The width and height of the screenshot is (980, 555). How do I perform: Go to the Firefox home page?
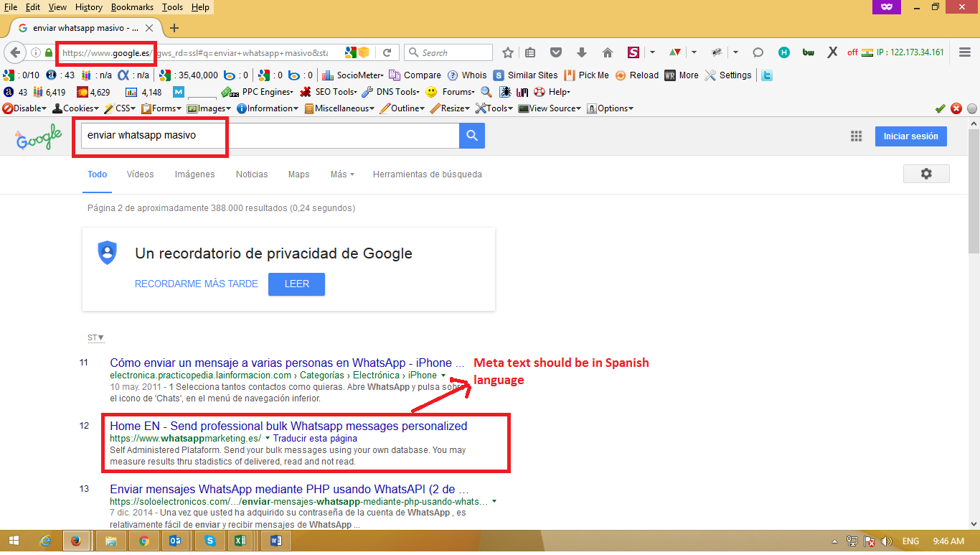click(608, 52)
